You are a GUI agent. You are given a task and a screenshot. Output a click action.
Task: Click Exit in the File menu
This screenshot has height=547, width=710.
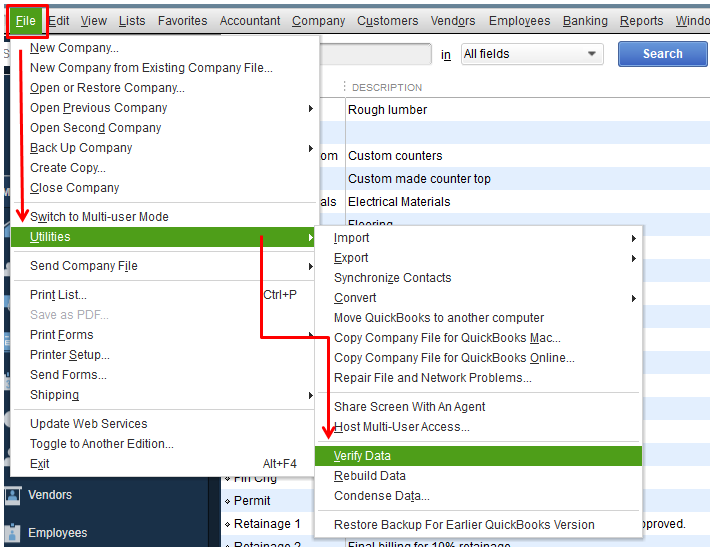[x=163, y=464]
